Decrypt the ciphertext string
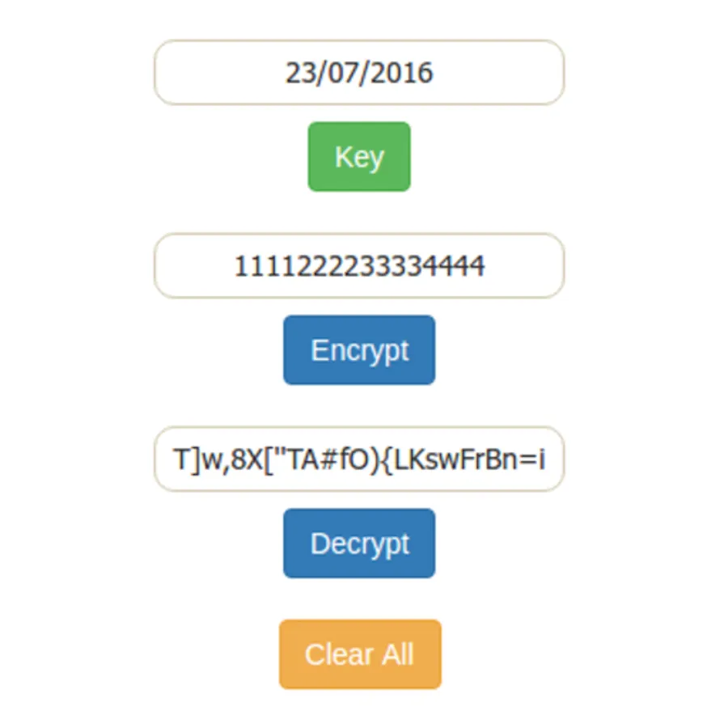728x728 pixels. (359, 543)
